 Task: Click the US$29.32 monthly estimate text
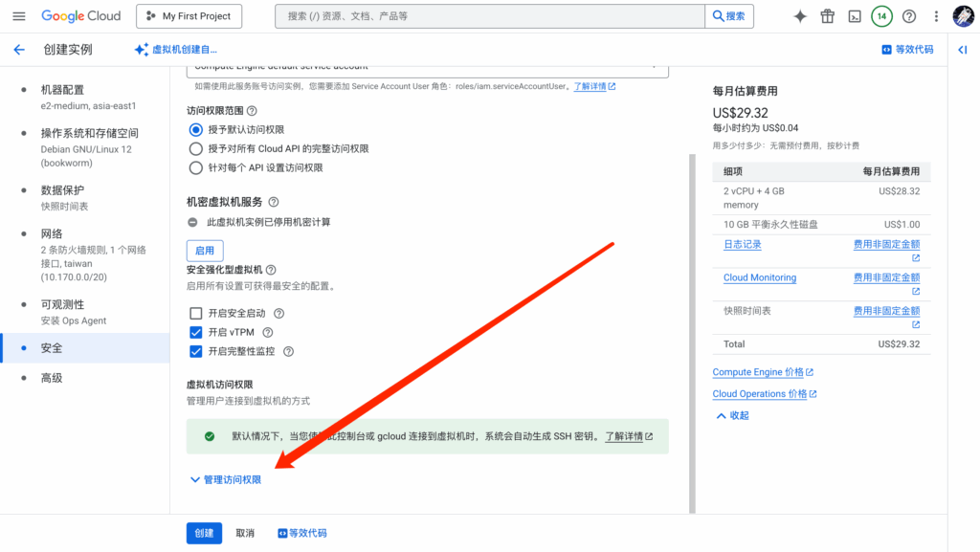tap(740, 113)
